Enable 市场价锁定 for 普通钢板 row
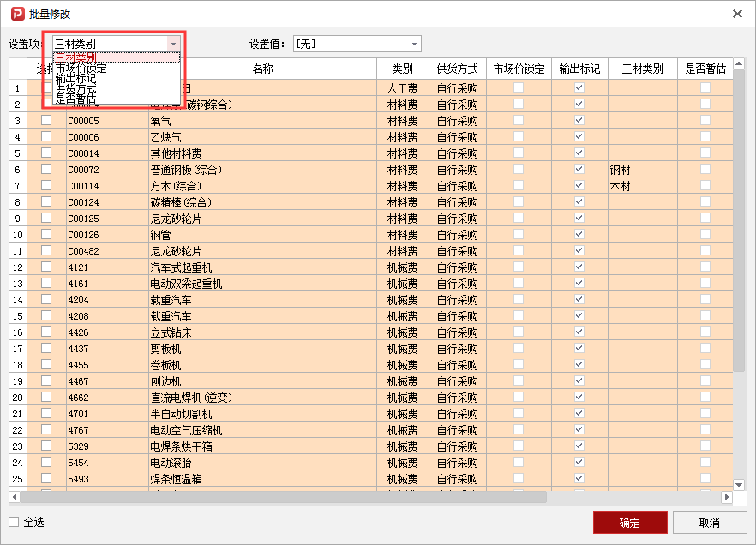Image resolution: width=756 pixels, height=545 pixels. tap(519, 170)
